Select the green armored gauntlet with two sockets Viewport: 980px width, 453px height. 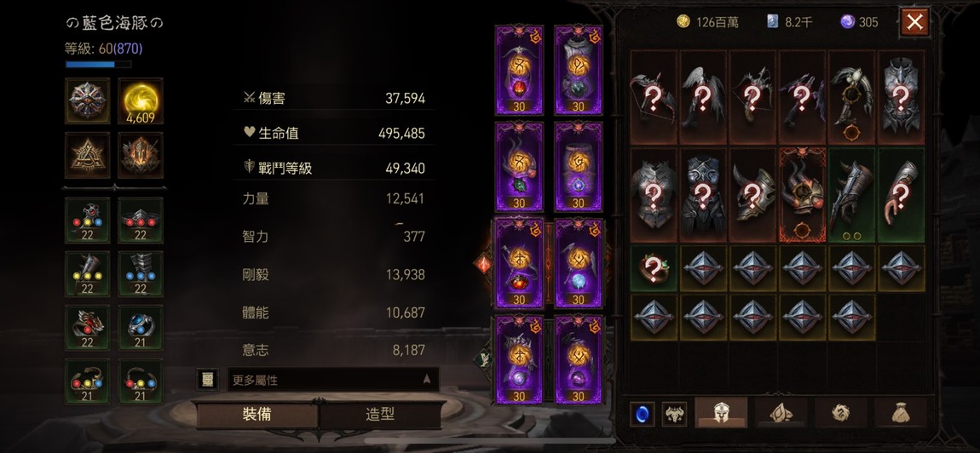[852, 195]
